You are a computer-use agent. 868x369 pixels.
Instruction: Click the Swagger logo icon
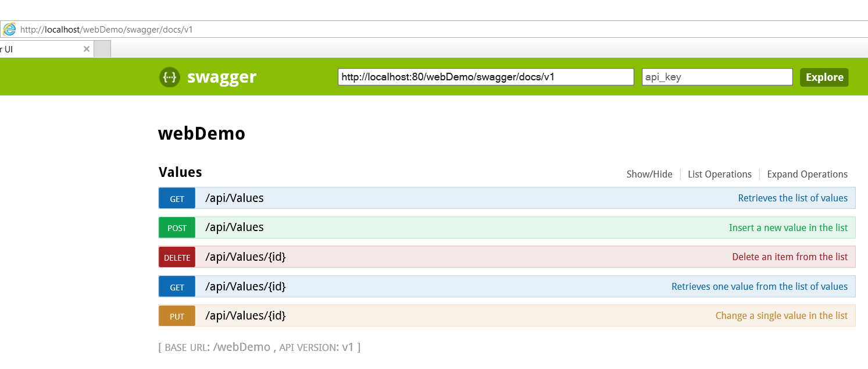(169, 77)
